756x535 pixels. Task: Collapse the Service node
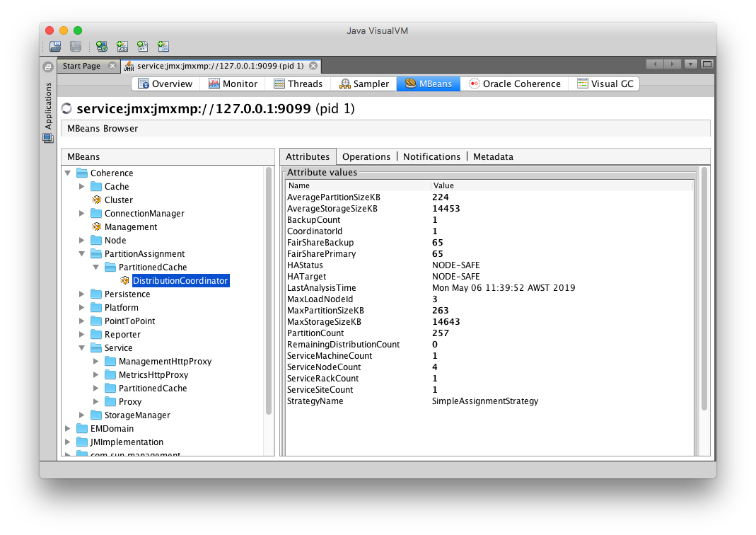pos(82,348)
